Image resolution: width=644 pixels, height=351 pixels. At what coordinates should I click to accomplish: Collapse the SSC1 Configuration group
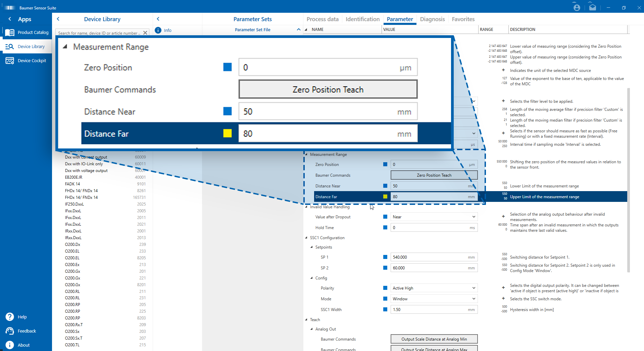click(x=306, y=238)
